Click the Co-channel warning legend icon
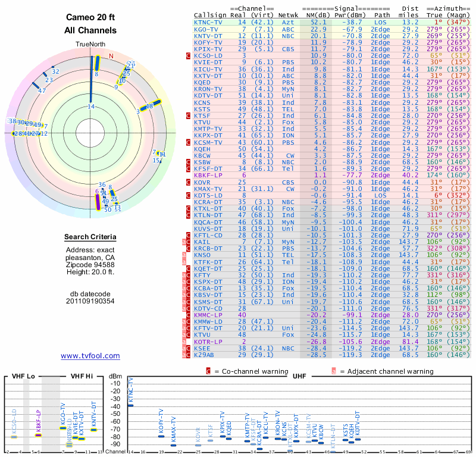The image size is (476, 457). click(208, 370)
